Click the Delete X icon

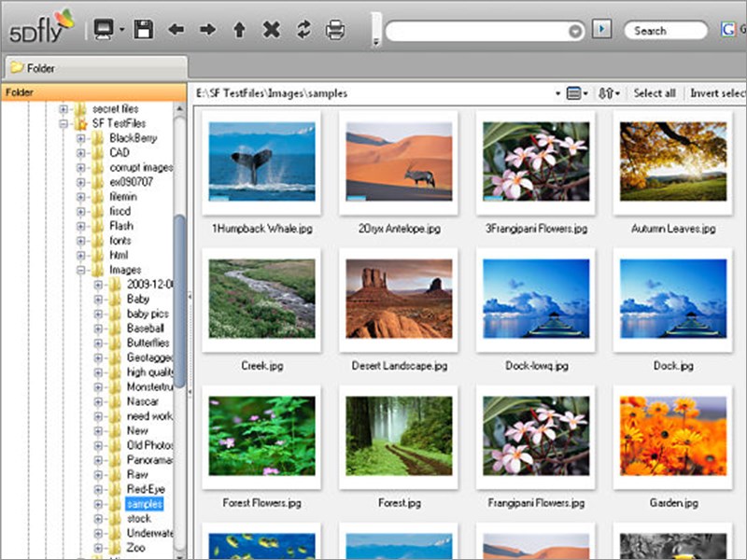coord(271,30)
